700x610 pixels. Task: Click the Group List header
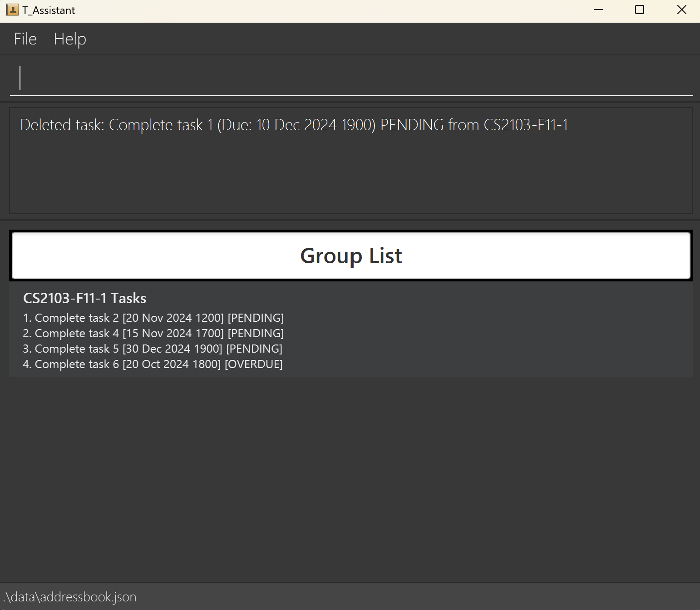[x=350, y=256]
